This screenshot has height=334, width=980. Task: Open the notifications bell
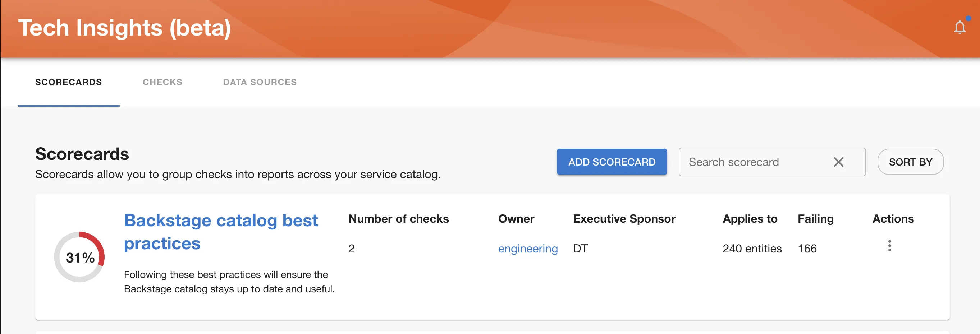960,27
